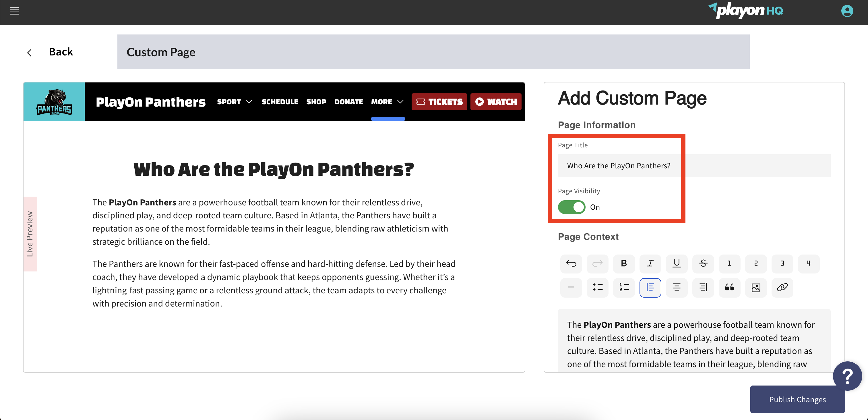Click the "Page Context" section label
Viewport: 868px width, 420px height.
tap(588, 237)
